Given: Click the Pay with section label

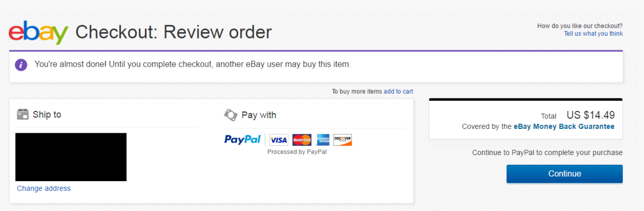Looking at the screenshot, I should (258, 115).
